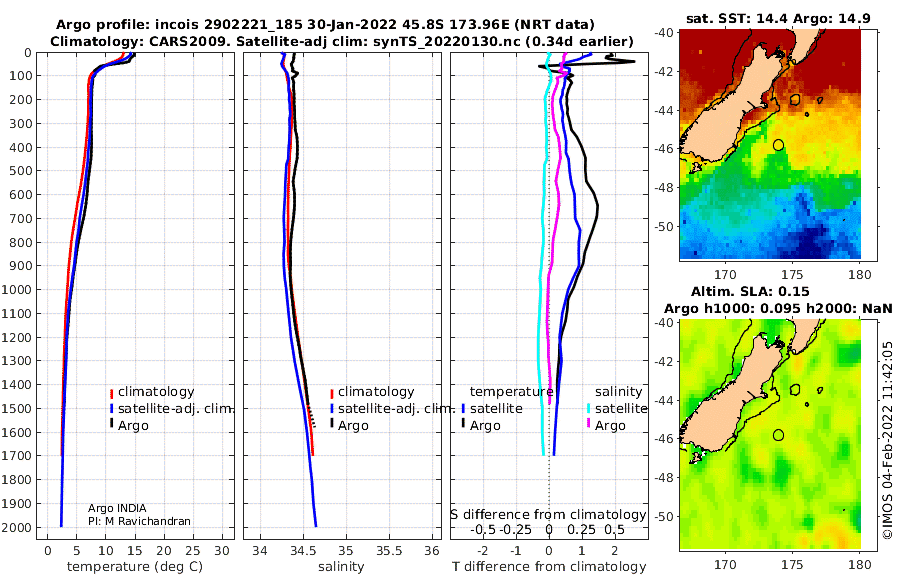Viewport: 900px width, 580px height.
Task: Click blue temperature satellite swatch in difference legend
Action: [463, 409]
